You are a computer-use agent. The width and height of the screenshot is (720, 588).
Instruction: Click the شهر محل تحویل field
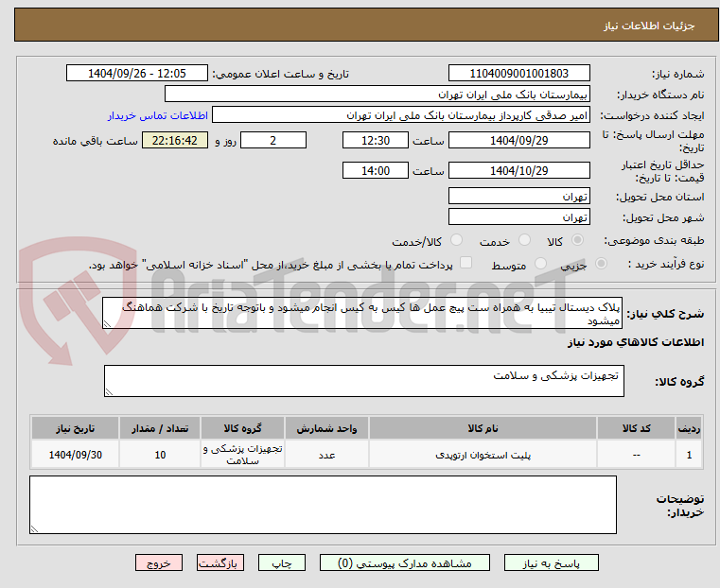[x=518, y=216]
